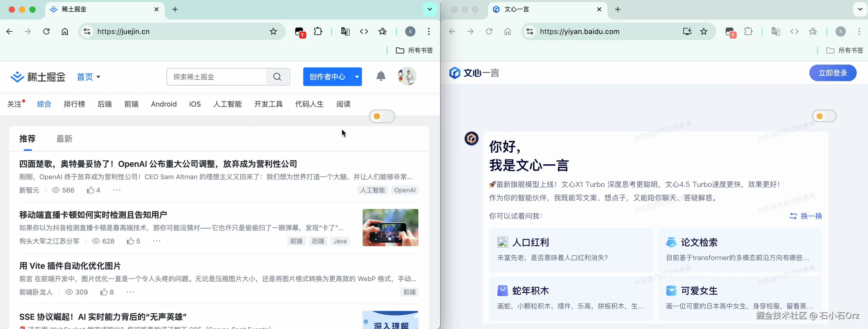Click the 文心一言 logo

point(474,73)
